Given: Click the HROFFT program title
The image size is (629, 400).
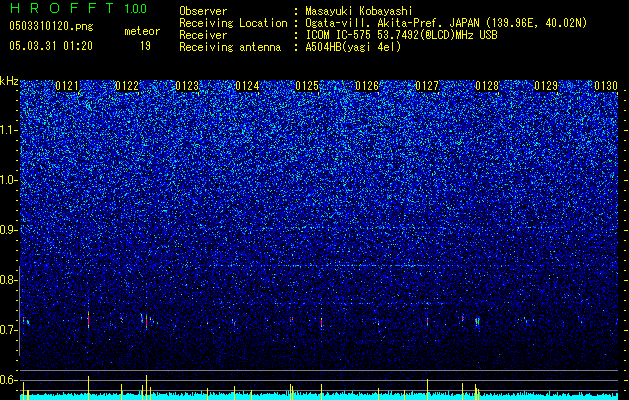Looking at the screenshot, I should [62, 8].
